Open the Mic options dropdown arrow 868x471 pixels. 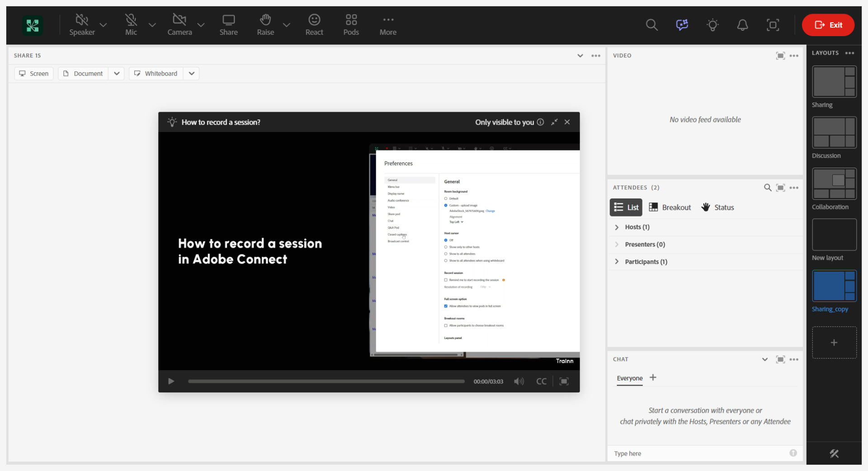click(152, 25)
